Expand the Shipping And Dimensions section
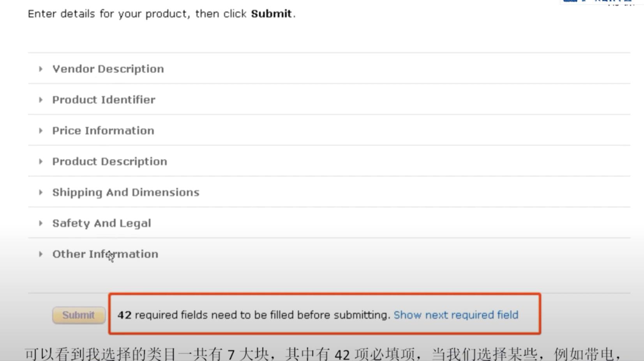The image size is (644, 361). (x=125, y=192)
